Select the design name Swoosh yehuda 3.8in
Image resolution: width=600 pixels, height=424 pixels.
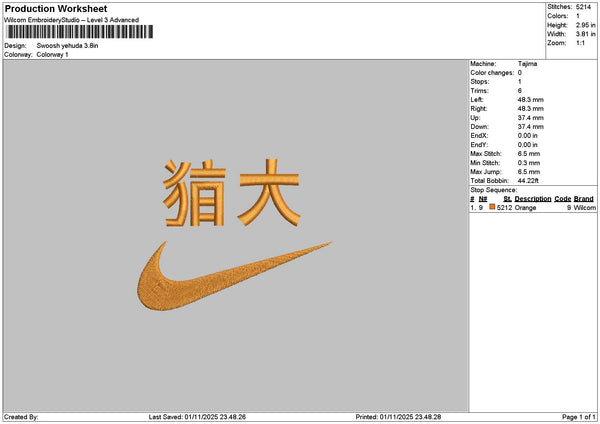[67, 46]
